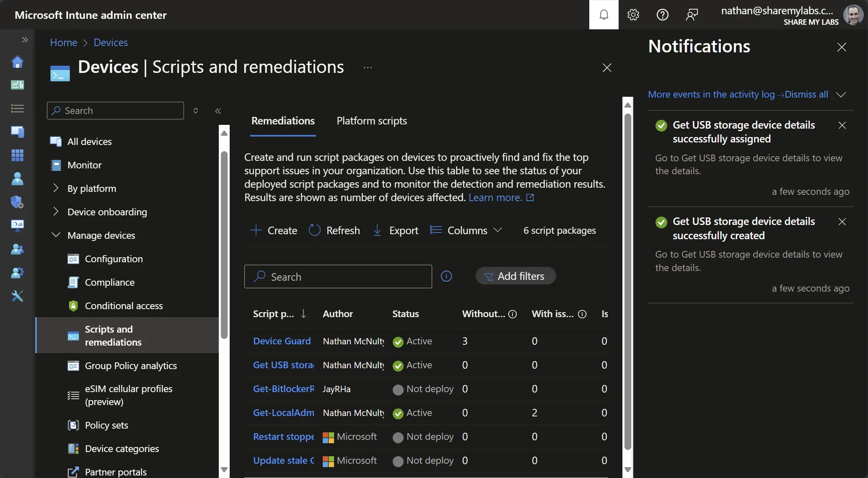Click the Refresh toolbar icon
The image size is (868, 478).
point(314,230)
